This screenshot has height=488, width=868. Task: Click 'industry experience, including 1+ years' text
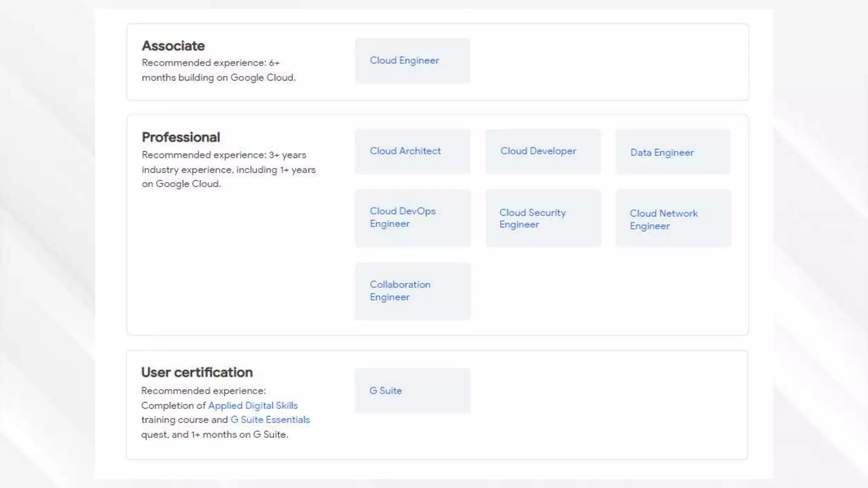(228, 169)
